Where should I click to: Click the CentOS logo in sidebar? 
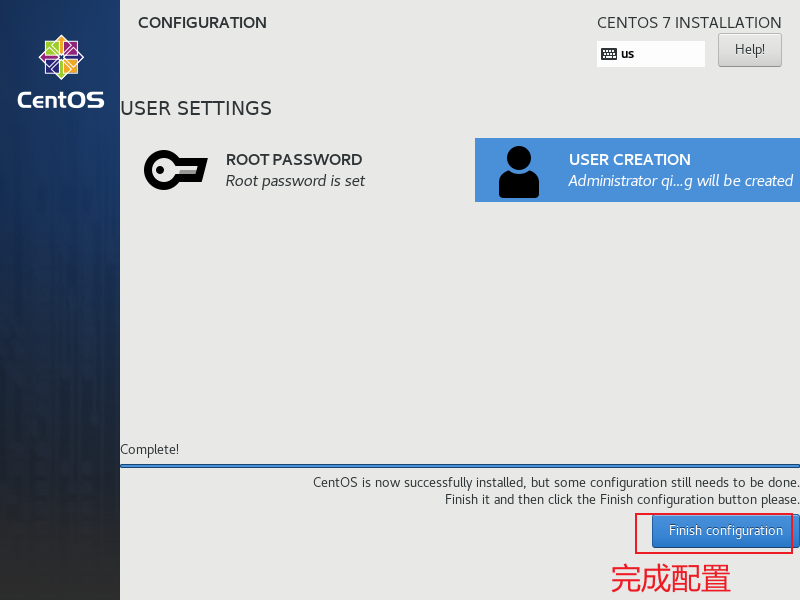click(x=61, y=57)
